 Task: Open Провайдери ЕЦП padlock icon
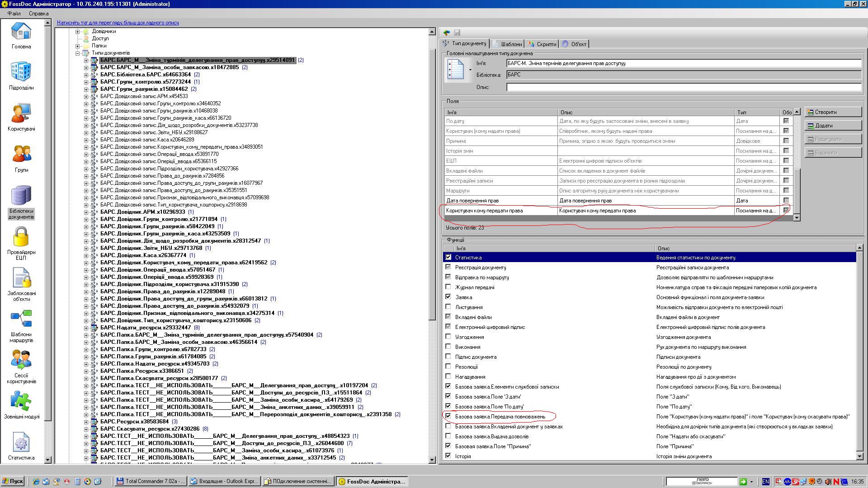21,237
